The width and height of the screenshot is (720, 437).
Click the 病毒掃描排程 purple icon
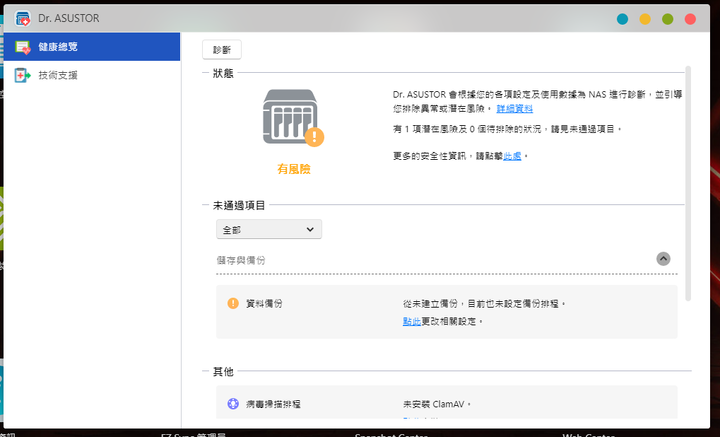tap(233, 404)
